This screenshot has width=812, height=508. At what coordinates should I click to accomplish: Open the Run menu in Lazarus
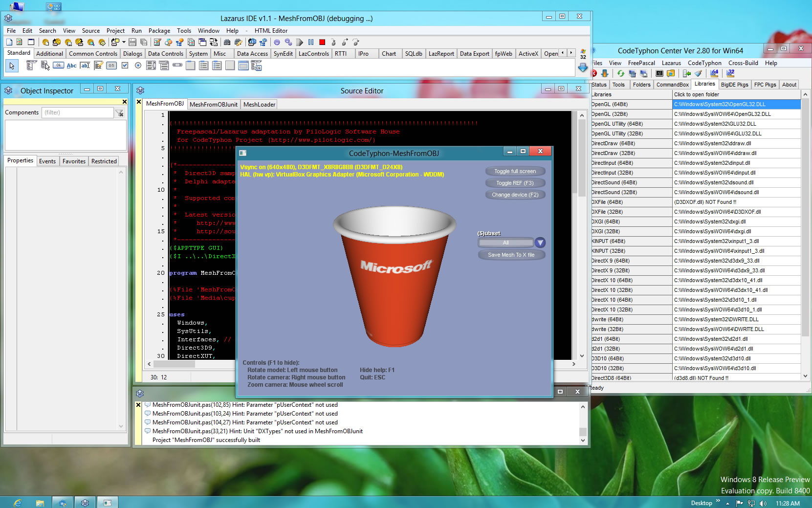[136, 31]
